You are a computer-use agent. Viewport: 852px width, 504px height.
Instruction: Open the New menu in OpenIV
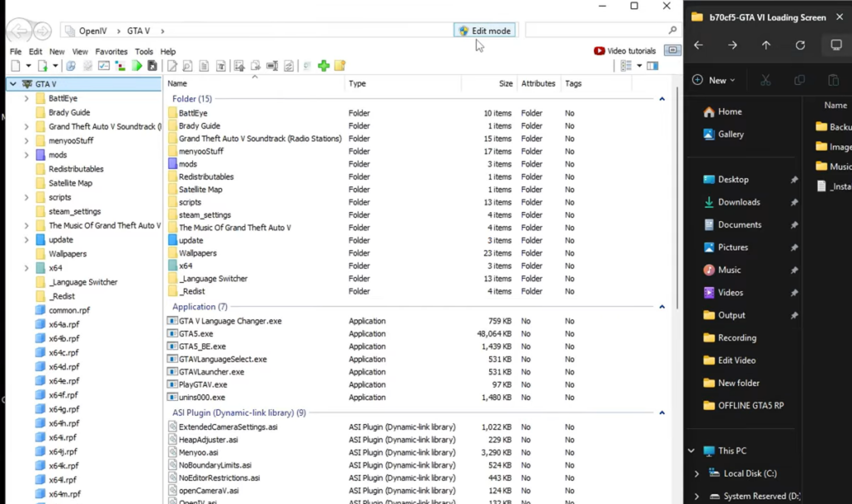(x=57, y=52)
